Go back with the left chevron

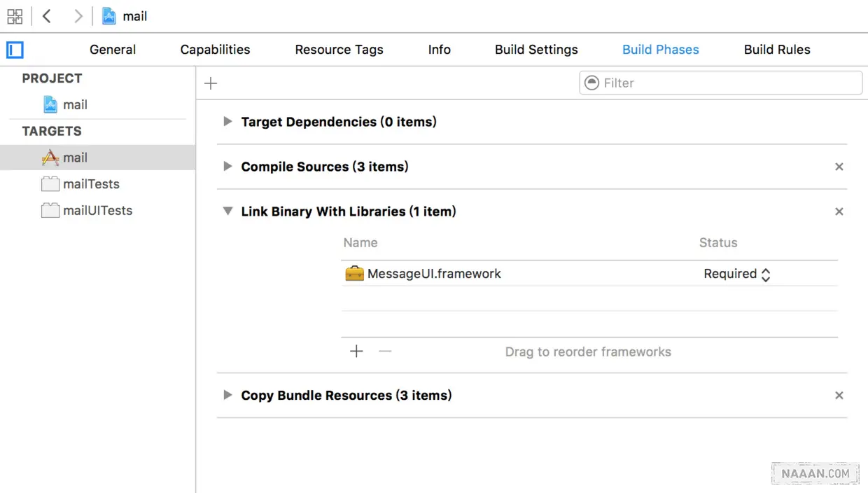(x=47, y=16)
